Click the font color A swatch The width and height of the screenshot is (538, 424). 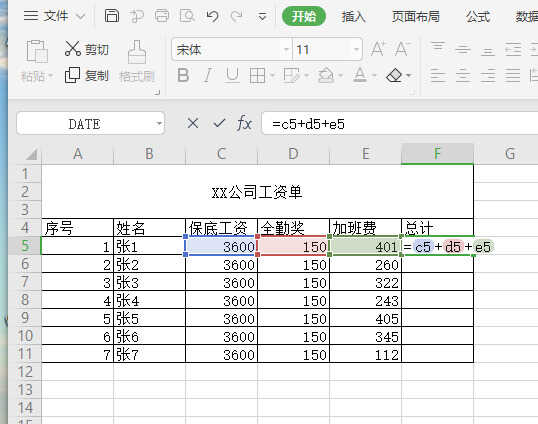[x=360, y=75]
